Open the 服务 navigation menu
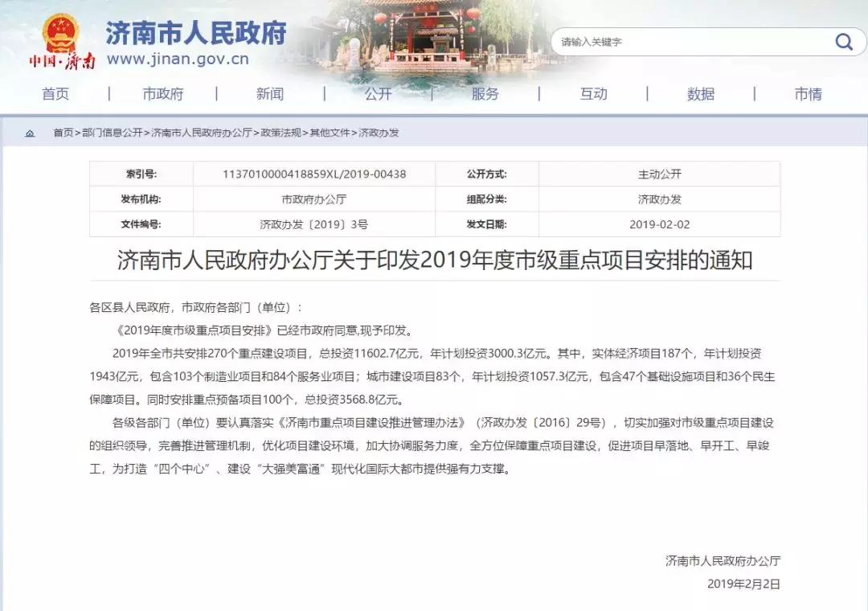The image size is (868, 611). click(485, 94)
